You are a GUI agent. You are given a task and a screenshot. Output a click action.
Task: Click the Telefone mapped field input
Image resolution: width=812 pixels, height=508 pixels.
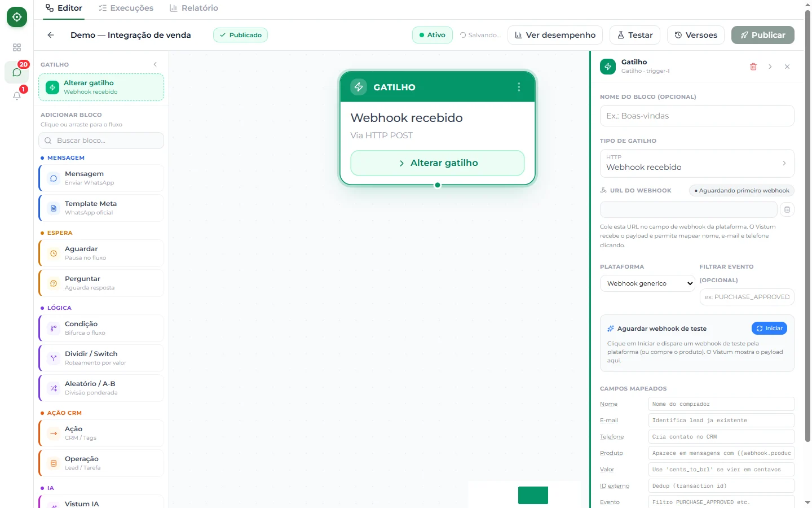click(x=721, y=437)
